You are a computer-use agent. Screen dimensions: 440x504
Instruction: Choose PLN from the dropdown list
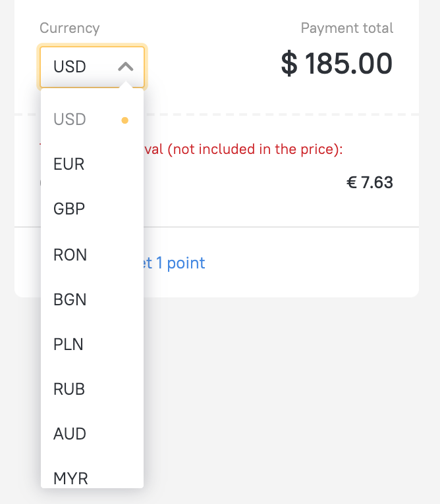69,344
